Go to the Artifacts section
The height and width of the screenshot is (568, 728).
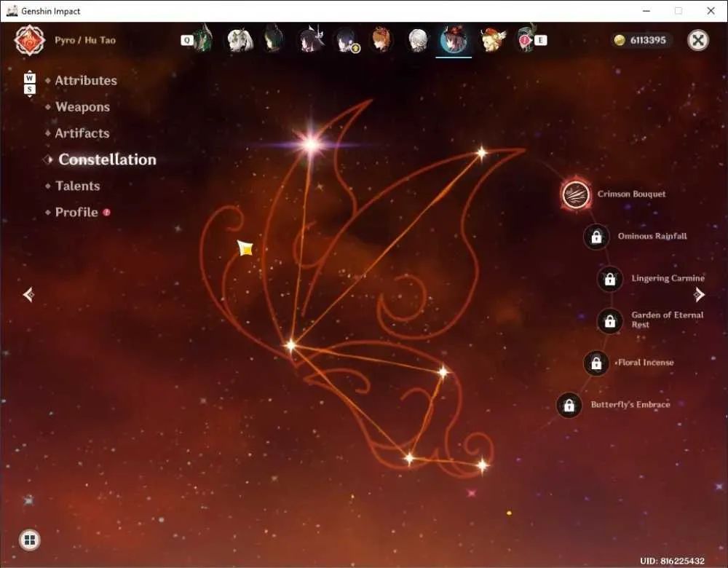pos(82,133)
